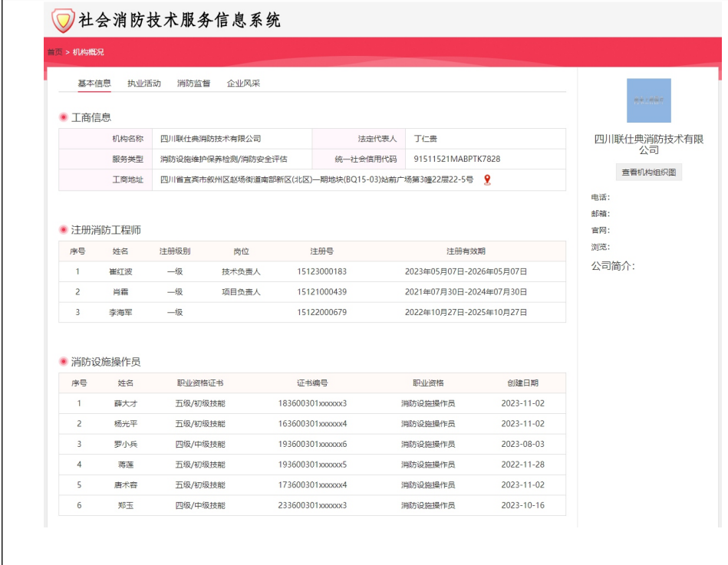Click the 社会消防技术服务信息系统 title
The width and height of the screenshot is (728, 565).
point(180,20)
